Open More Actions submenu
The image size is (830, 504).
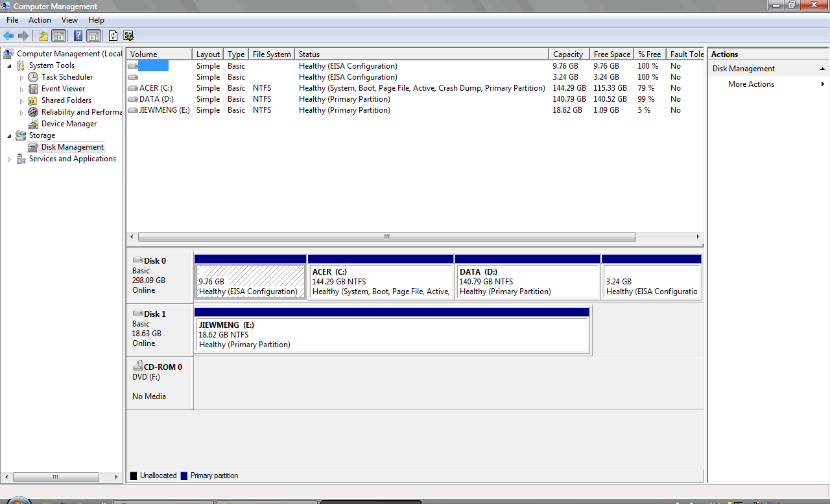[x=751, y=84]
